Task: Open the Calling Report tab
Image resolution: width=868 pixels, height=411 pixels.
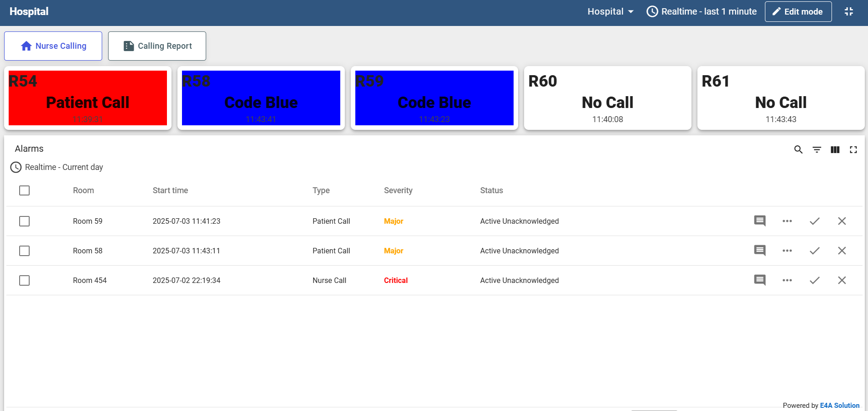Action: (x=157, y=46)
